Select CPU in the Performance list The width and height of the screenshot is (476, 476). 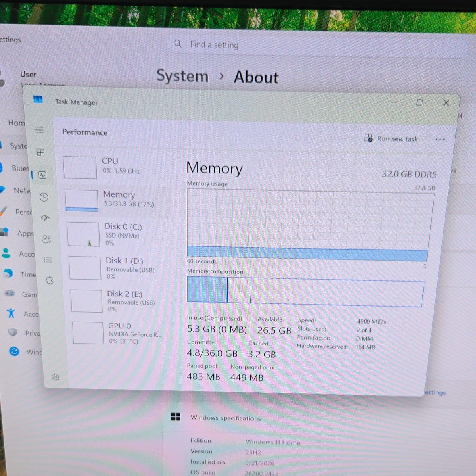click(115, 167)
